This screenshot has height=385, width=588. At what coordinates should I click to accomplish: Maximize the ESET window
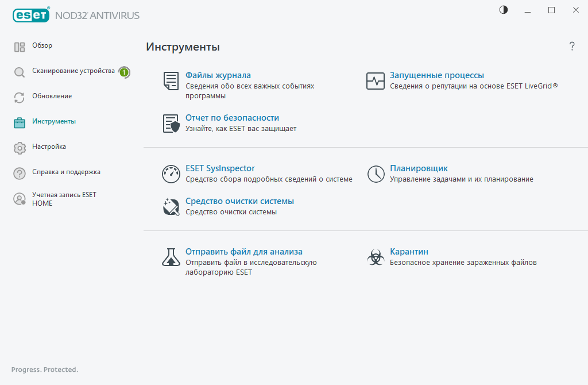coord(552,10)
